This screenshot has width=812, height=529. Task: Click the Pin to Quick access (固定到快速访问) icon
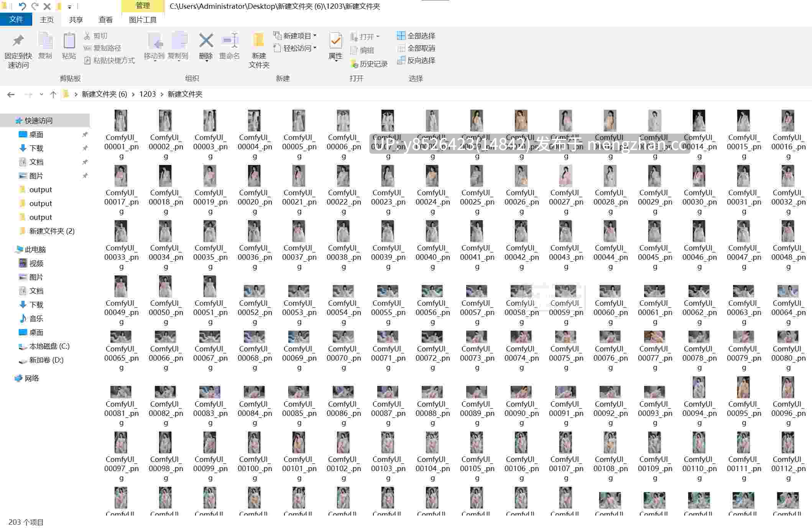[18, 41]
